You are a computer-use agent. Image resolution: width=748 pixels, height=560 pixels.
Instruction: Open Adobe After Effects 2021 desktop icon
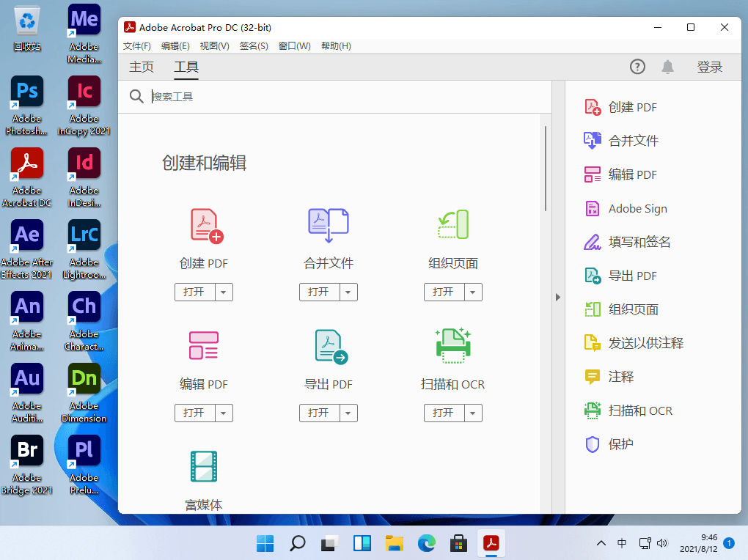pyautogui.click(x=26, y=249)
